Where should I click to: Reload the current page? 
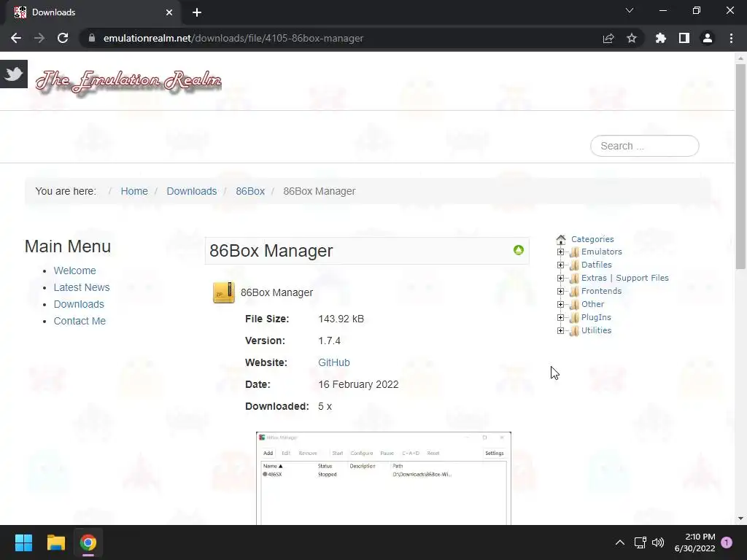(x=63, y=38)
